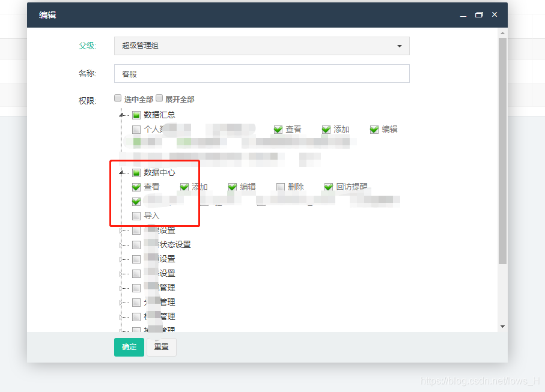545x392 pixels.
Task: Uncheck the 回访提醒 permission
Action: pos(329,187)
